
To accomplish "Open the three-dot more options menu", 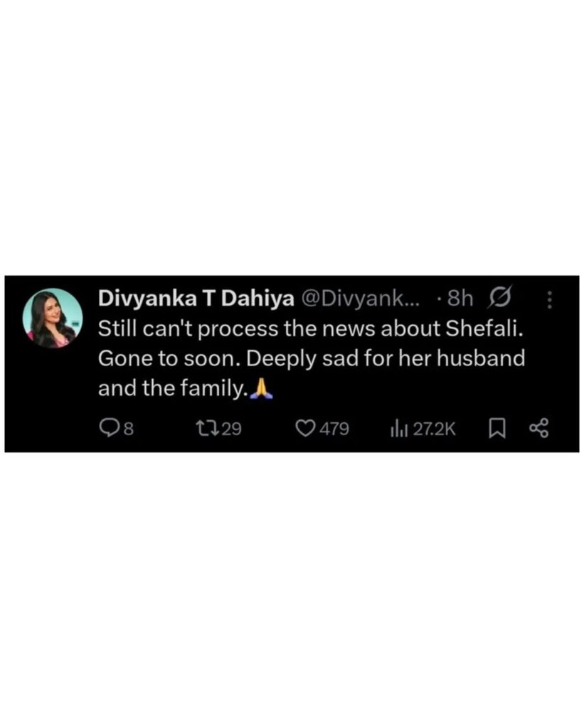I will tap(550, 300).
